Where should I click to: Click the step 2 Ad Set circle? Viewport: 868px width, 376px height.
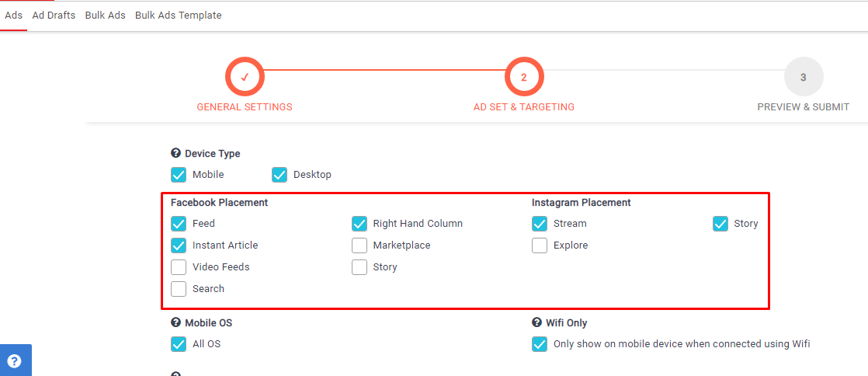[x=524, y=77]
